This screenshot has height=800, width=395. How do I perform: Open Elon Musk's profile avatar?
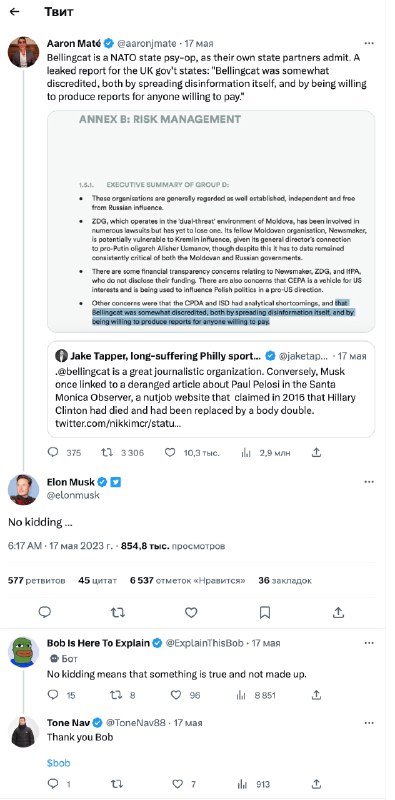point(23,489)
